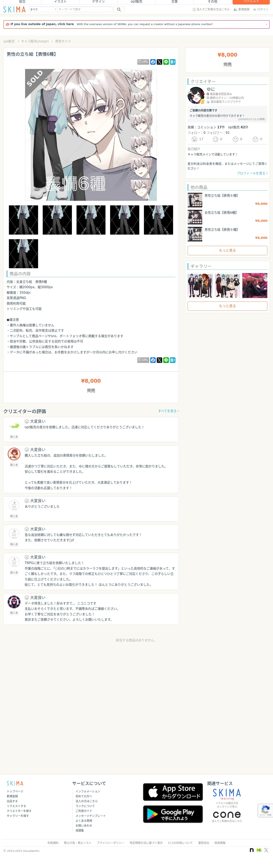
Task: Click footer トップページ link
Action: (15, 792)
